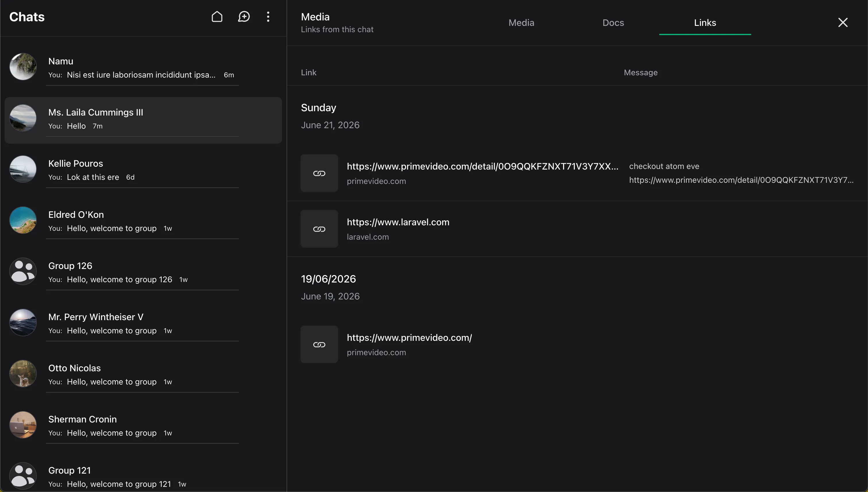Close the media panel
Screen dimensions: 868x492
(x=843, y=23)
